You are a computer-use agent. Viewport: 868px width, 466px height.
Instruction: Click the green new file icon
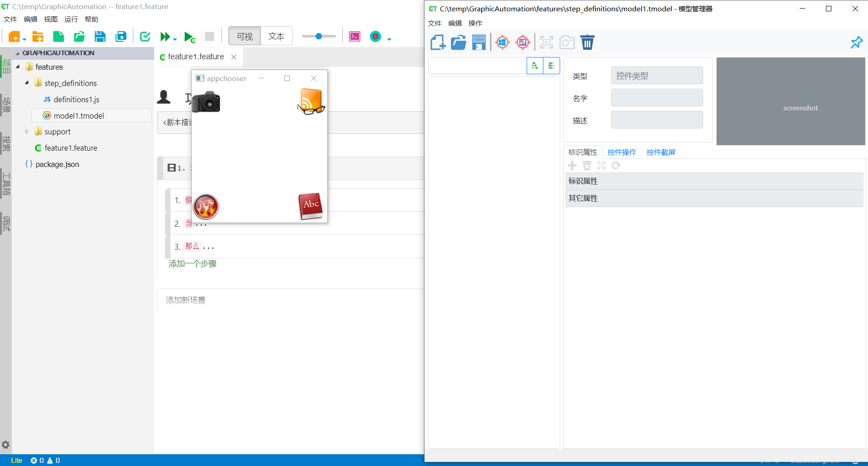click(x=58, y=37)
